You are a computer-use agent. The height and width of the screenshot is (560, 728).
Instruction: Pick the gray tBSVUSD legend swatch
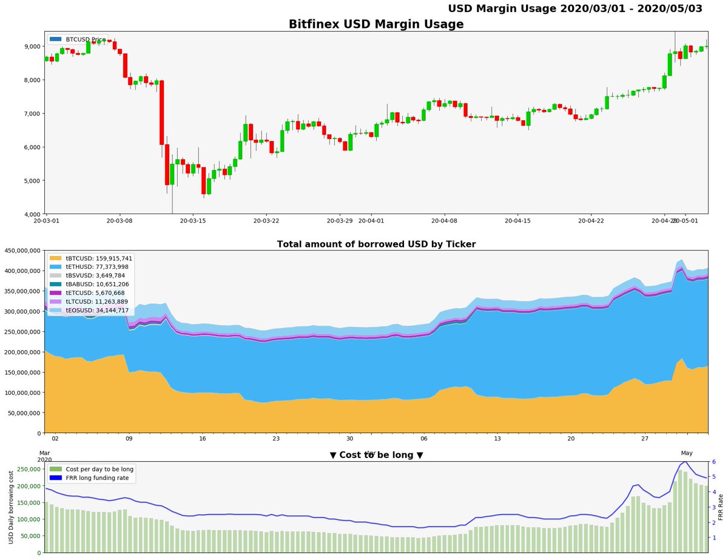(x=55, y=275)
